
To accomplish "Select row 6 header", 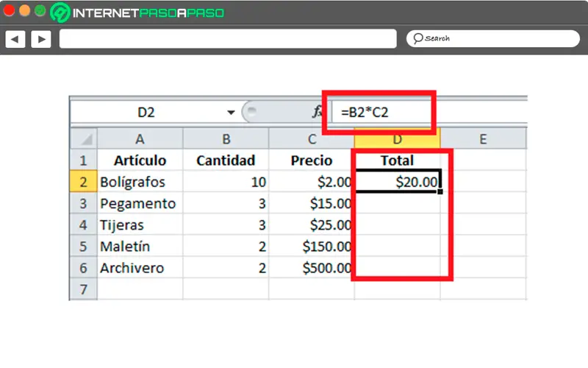I will [83, 268].
